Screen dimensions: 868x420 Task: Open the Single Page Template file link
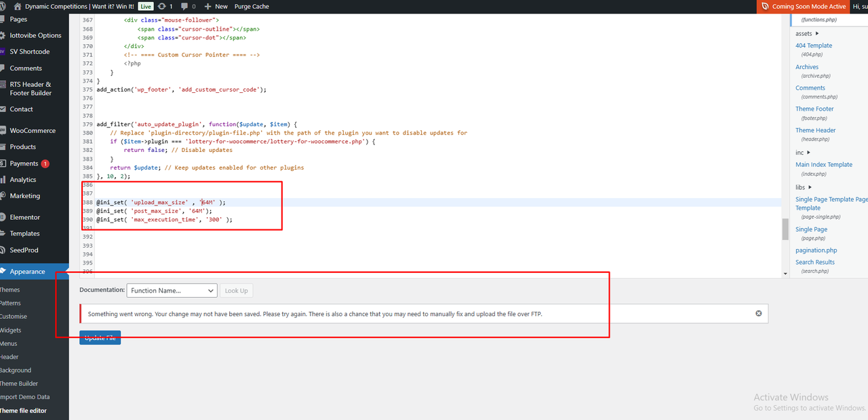pyautogui.click(x=831, y=204)
